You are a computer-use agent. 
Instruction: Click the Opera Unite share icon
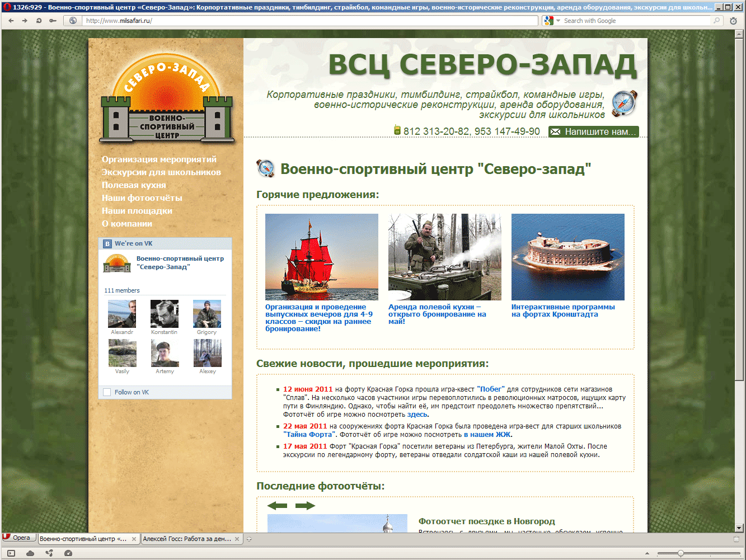click(x=49, y=553)
